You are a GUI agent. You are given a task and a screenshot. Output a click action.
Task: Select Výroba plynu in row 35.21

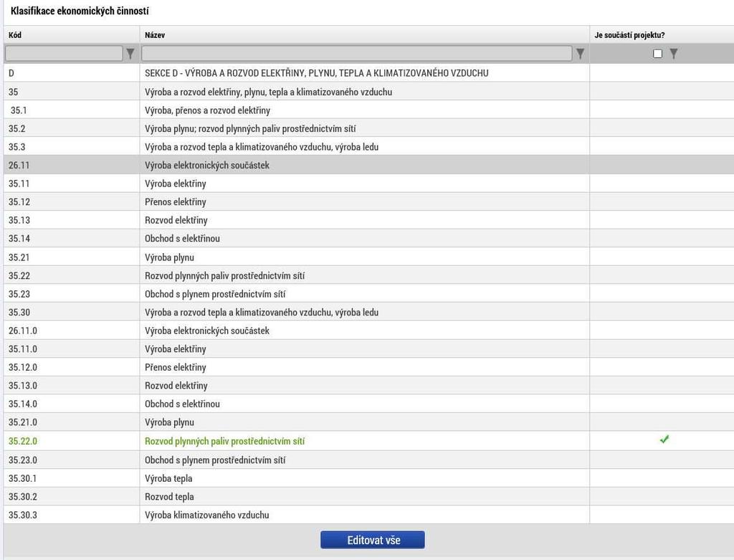point(169,257)
